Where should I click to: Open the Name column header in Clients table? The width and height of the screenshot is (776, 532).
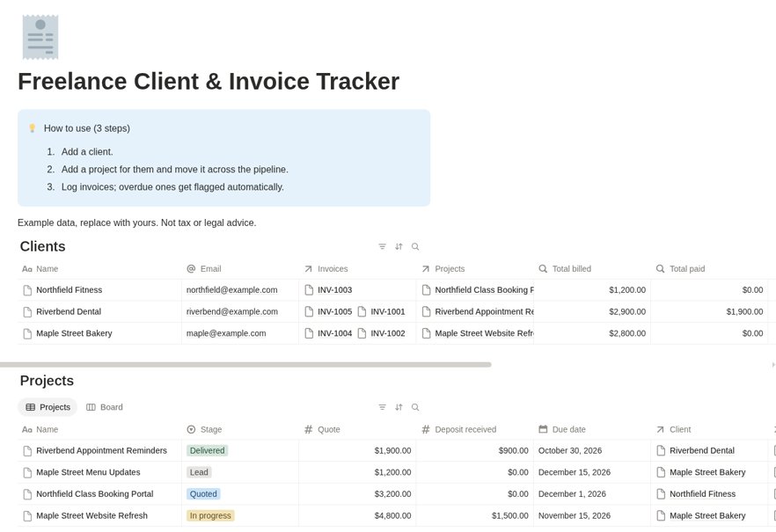coord(99,268)
